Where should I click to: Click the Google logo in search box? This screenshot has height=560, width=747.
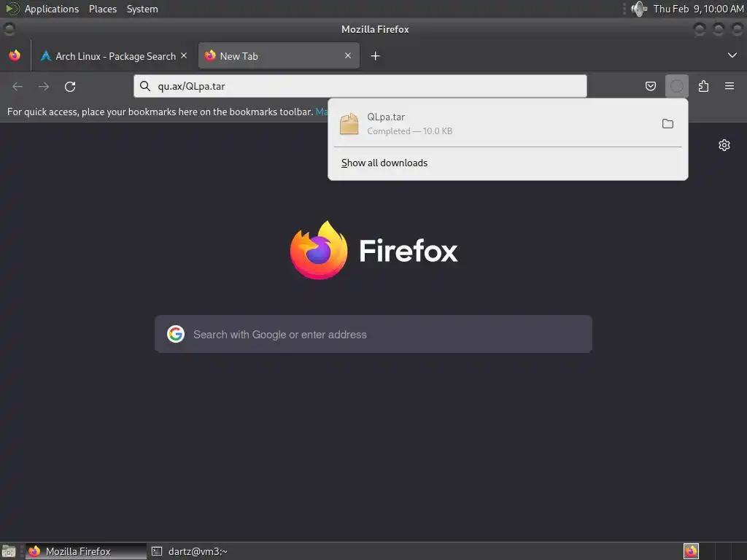coord(175,334)
